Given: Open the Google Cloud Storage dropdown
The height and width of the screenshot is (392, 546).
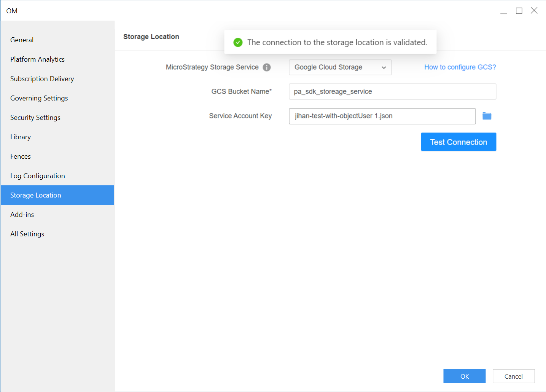Looking at the screenshot, I should [x=340, y=67].
